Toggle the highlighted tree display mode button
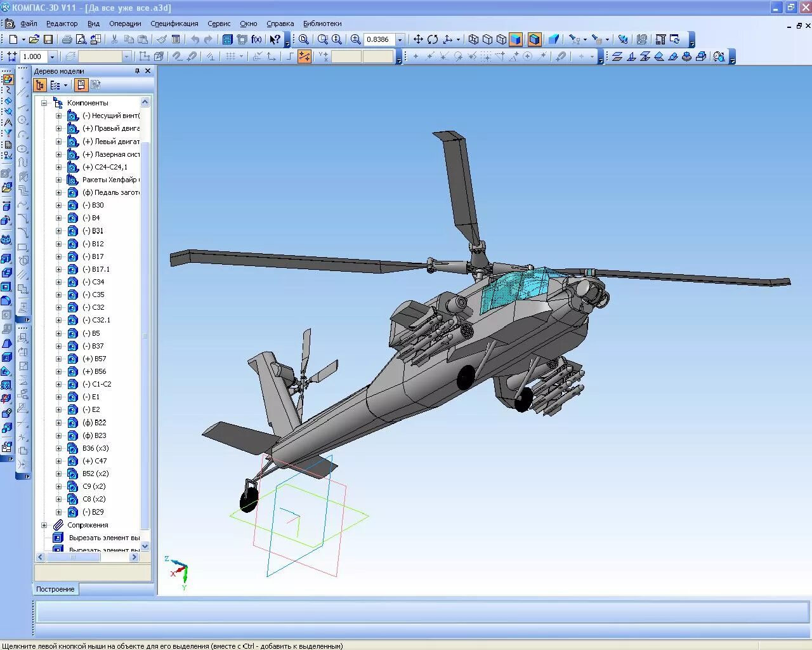This screenshot has height=650, width=812. click(x=81, y=85)
